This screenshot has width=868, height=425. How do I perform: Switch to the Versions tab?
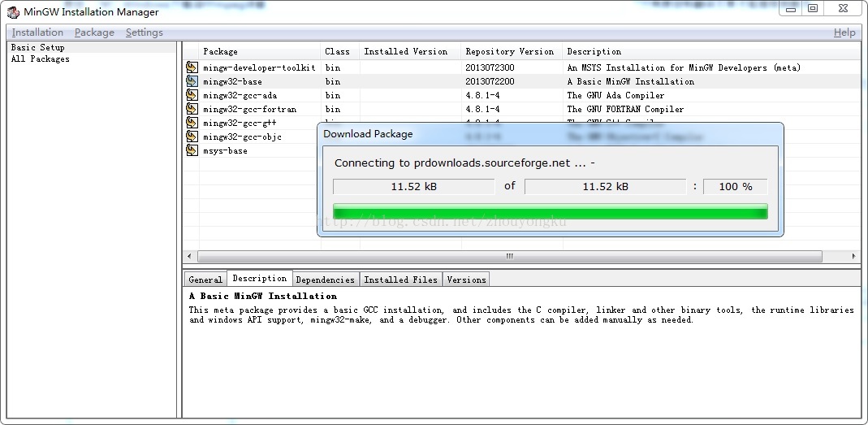click(466, 280)
